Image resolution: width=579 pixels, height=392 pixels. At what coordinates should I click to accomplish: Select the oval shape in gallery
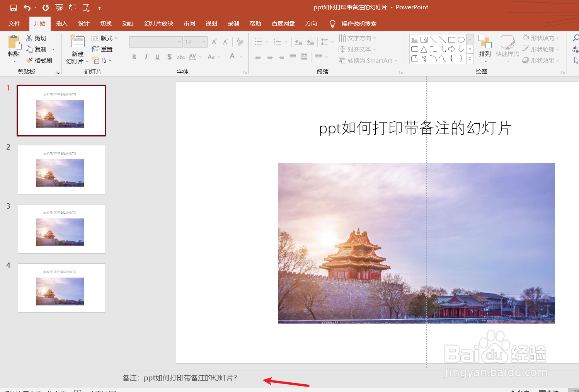[461, 39]
